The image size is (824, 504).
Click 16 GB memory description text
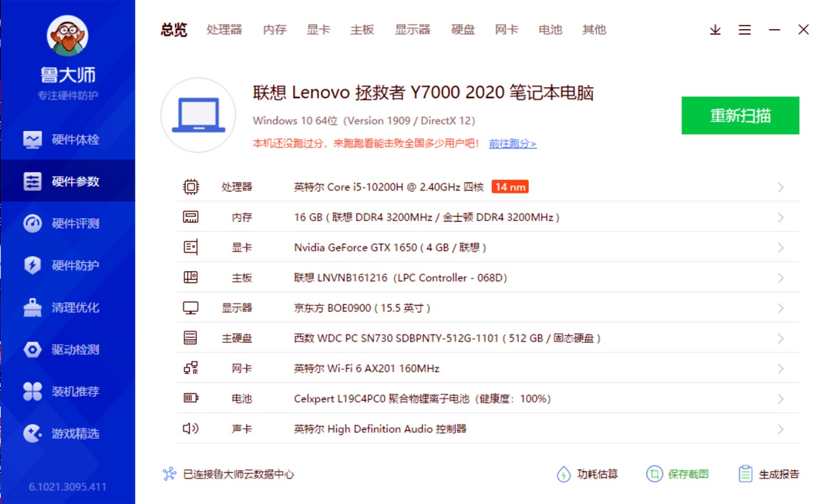coord(427,217)
